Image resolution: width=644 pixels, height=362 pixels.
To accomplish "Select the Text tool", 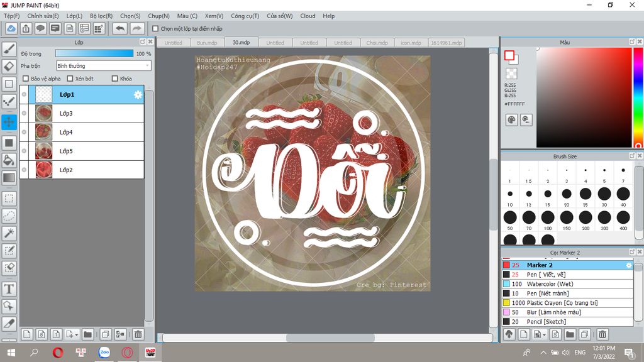I will (x=9, y=289).
